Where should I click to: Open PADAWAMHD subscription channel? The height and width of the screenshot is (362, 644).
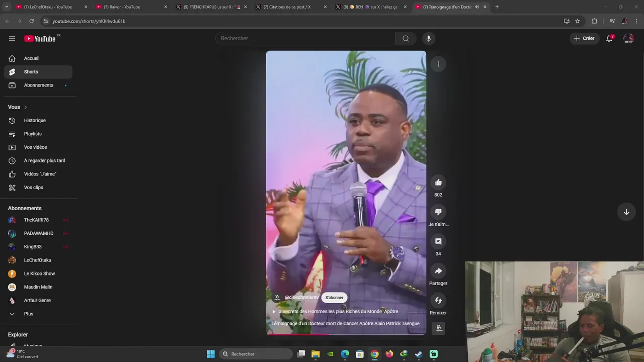point(38,233)
